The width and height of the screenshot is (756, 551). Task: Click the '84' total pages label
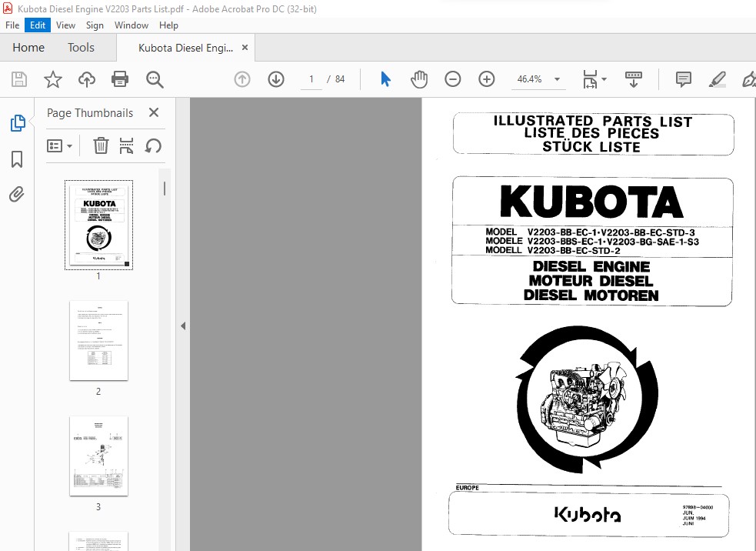click(x=340, y=79)
